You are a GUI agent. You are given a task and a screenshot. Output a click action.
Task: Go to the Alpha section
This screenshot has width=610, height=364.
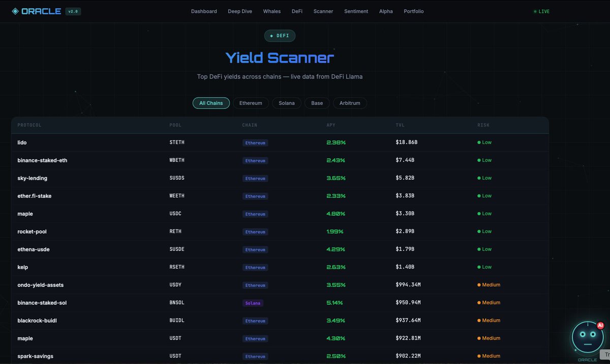(386, 11)
